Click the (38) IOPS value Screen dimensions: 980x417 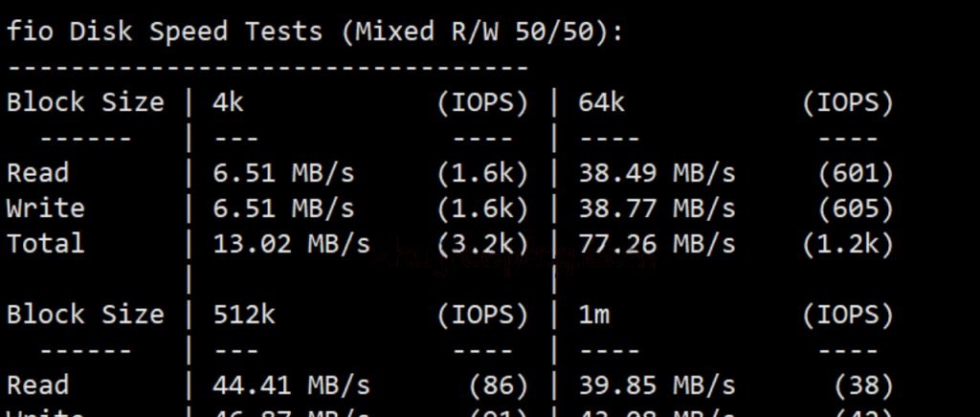(864, 385)
